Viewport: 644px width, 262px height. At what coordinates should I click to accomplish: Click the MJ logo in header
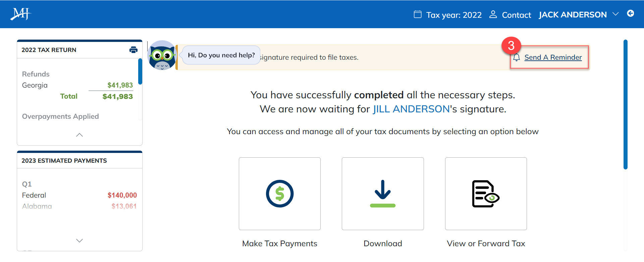pyautogui.click(x=20, y=14)
